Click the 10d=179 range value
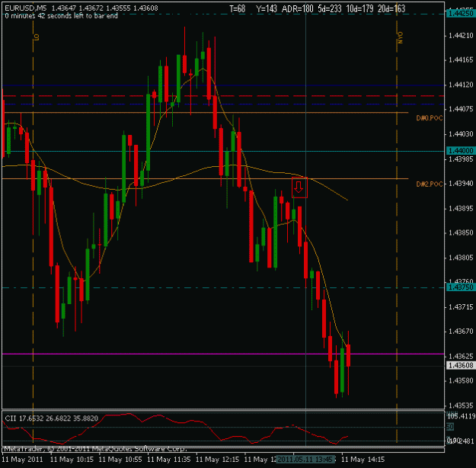The width and height of the screenshot is (476, 468). point(359,8)
